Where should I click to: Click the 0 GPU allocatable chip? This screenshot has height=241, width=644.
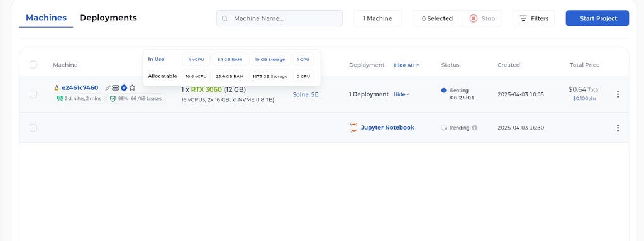(x=303, y=76)
